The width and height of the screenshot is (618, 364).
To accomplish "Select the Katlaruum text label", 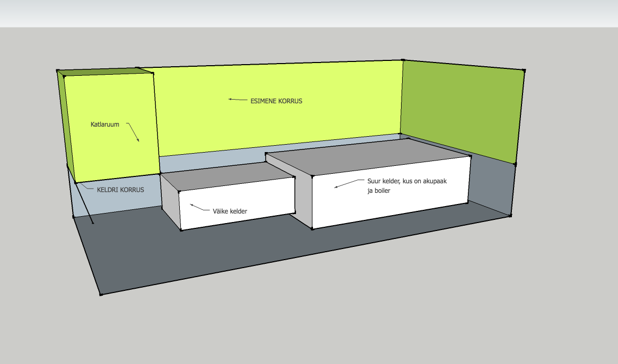I will coord(105,125).
